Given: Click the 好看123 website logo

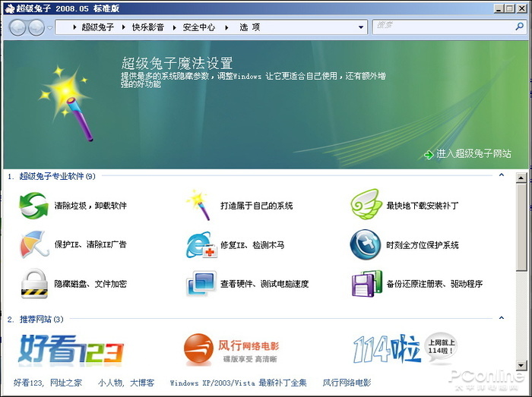Looking at the screenshot, I should tap(71, 350).
